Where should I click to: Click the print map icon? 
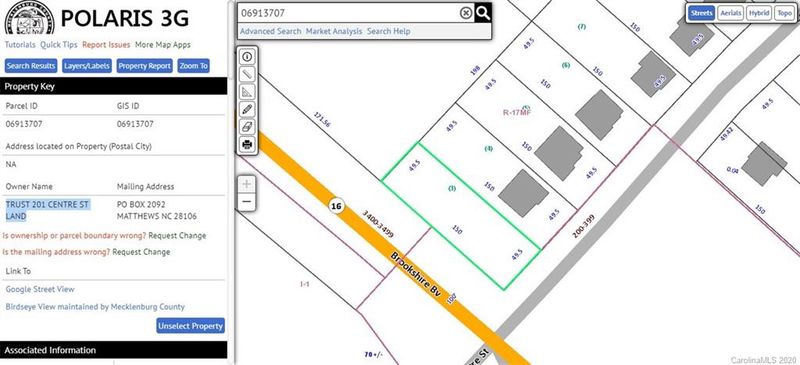click(x=247, y=144)
